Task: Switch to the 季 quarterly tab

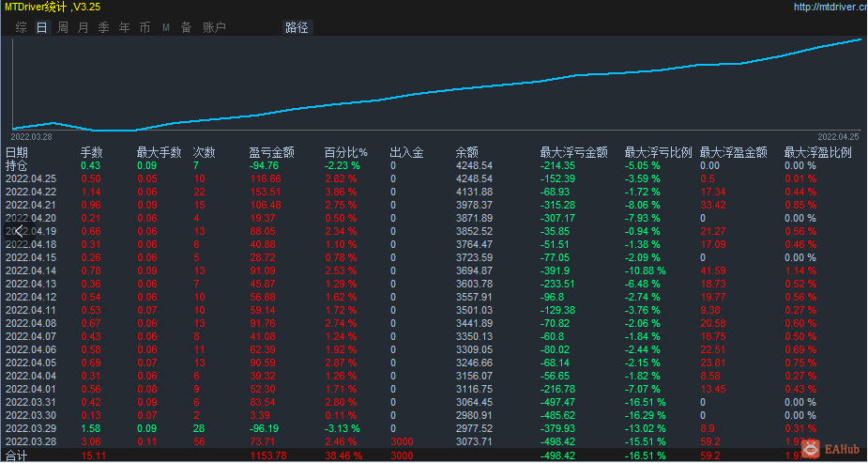Action: 103,27
